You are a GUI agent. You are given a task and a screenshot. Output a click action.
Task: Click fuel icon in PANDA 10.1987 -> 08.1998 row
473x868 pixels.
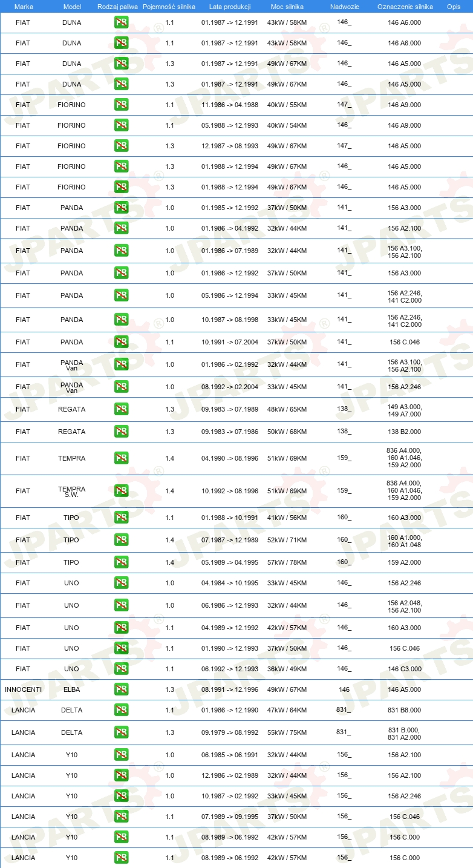point(121,320)
